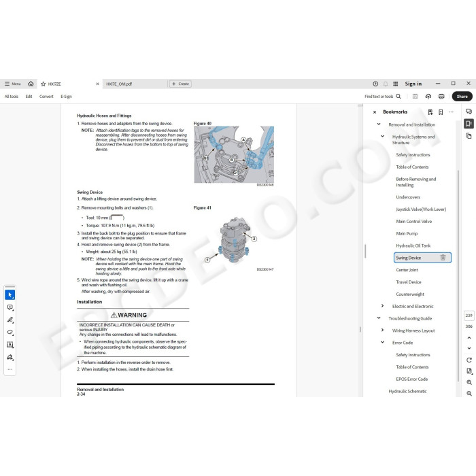The width and height of the screenshot is (476, 476).
Task: Click the zoom out magnifier
Action: [469, 394]
